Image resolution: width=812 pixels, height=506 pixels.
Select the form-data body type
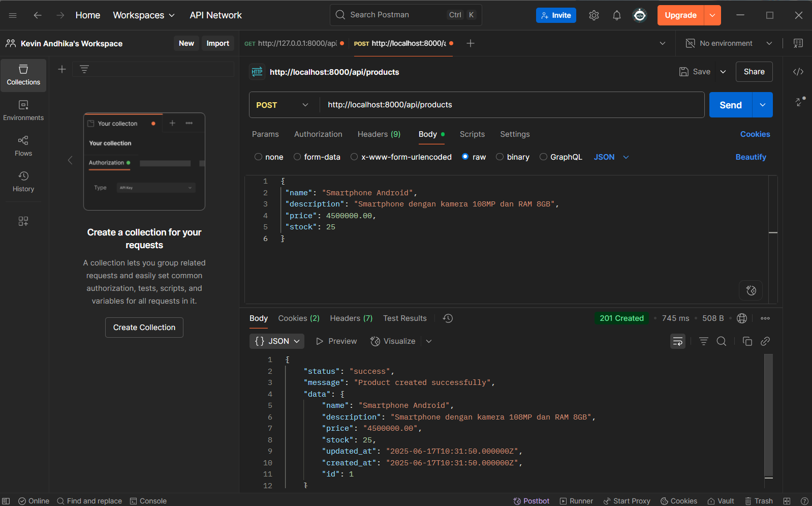point(297,157)
